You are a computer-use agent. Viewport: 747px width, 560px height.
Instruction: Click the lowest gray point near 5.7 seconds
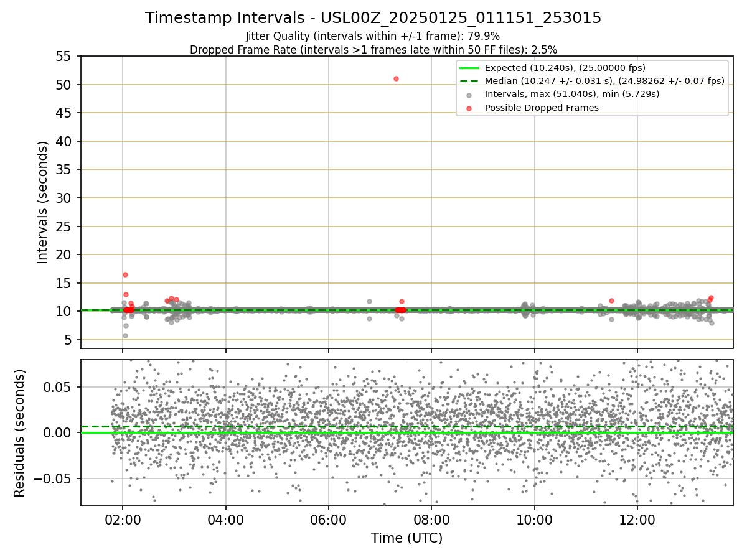pyautogui.click(x=125, y=335)
